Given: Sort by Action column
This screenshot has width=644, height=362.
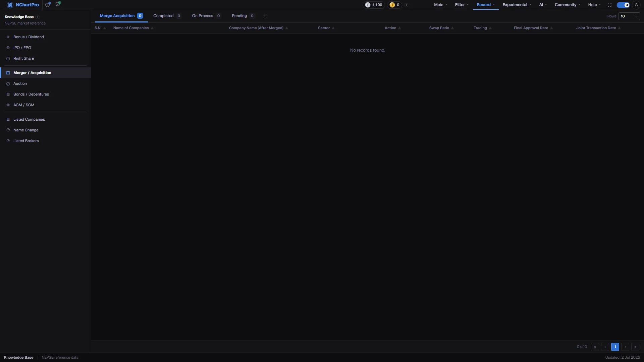Looking at the screenshot, I should pyautogui.click(x=392, y=28).
